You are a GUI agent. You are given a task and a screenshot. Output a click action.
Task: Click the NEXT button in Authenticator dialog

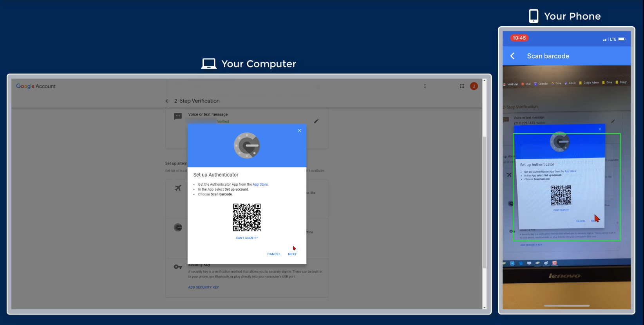tap(292, 254)
